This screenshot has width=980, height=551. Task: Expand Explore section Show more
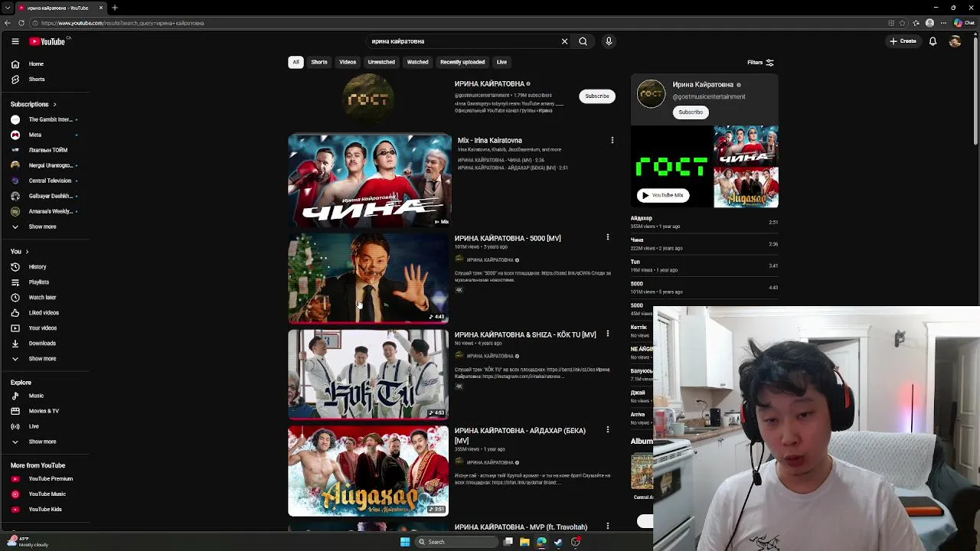click(x=42, y=442)
